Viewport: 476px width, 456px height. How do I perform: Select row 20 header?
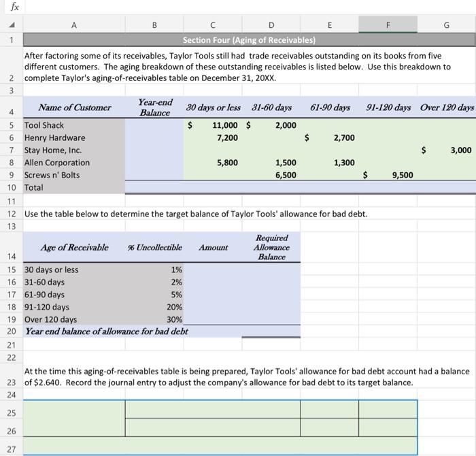pos(12,331)
